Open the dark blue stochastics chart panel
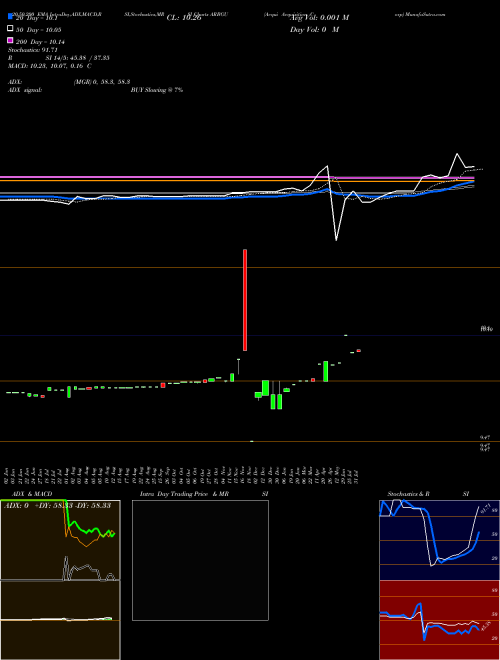The height and width of the screenshot is (660, 500). [439, 540]
